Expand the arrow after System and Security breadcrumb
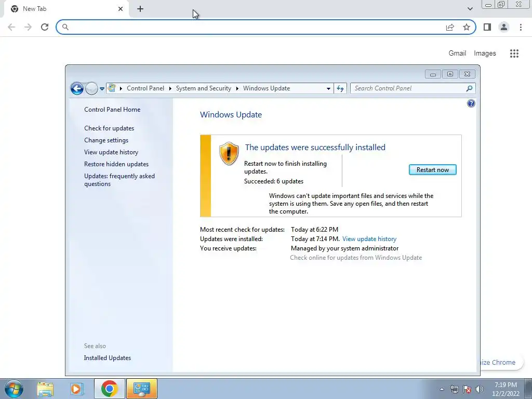Viewport: 532px width, 399px height. point(237,88)
